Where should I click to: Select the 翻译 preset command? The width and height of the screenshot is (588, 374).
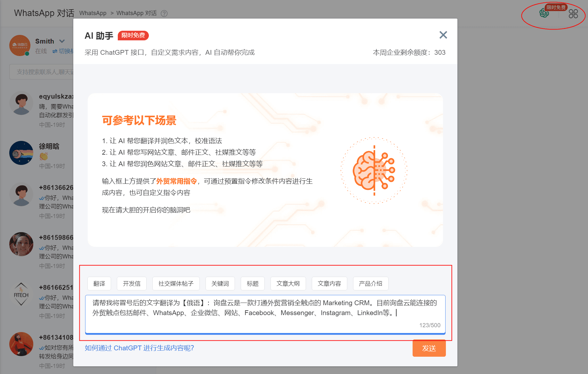tap(99, 284)
